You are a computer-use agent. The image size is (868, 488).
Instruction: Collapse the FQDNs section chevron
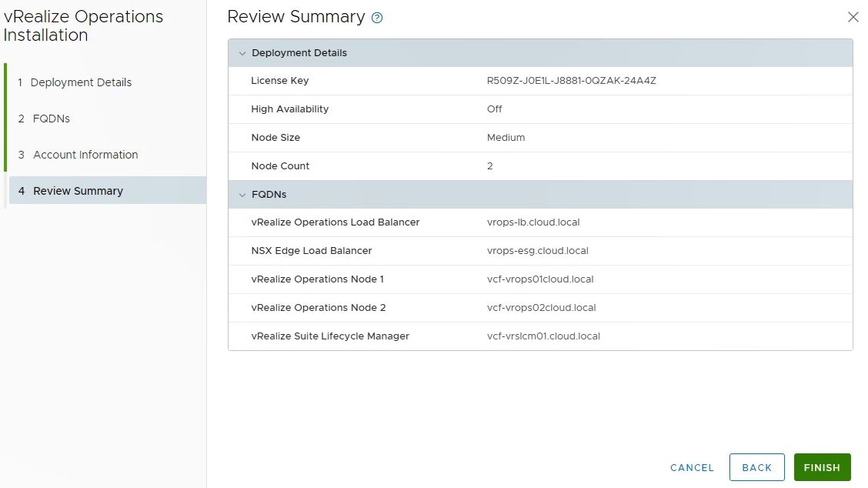click(x=242, y=195)
